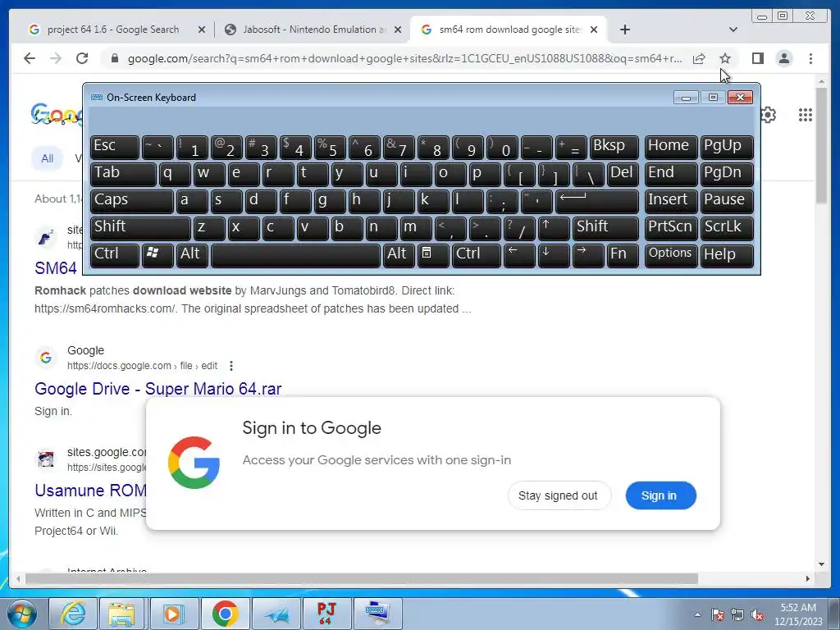Toggle left Alt on On-Screen Keyboard

(x=192, y=255)
